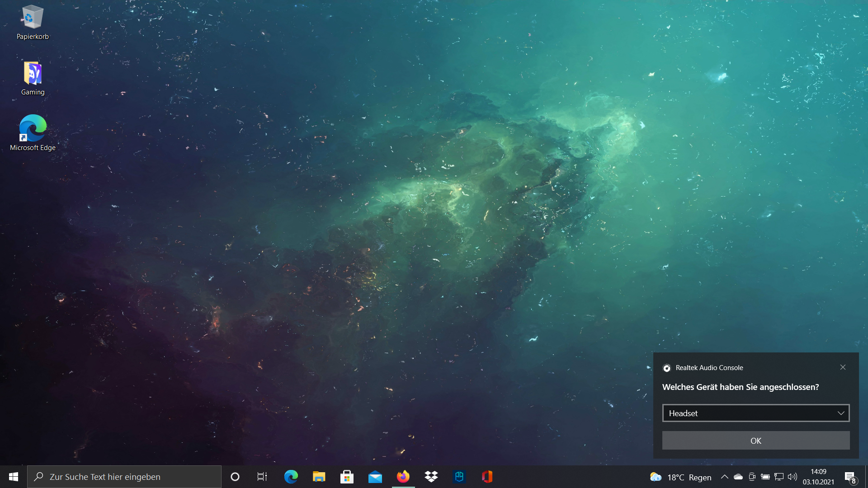Launch Dropbox from the taskbar
The height and width of the screenshot is (488, 868).
point(431,477)
